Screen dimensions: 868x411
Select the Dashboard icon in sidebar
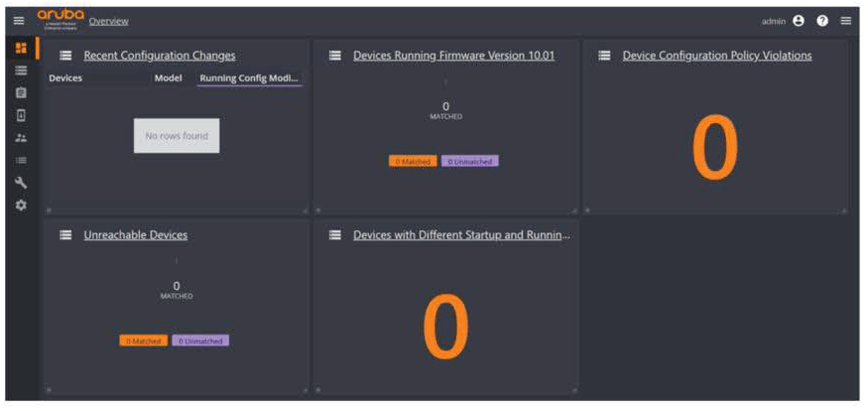pyautogui.click(x=21, y=49)
